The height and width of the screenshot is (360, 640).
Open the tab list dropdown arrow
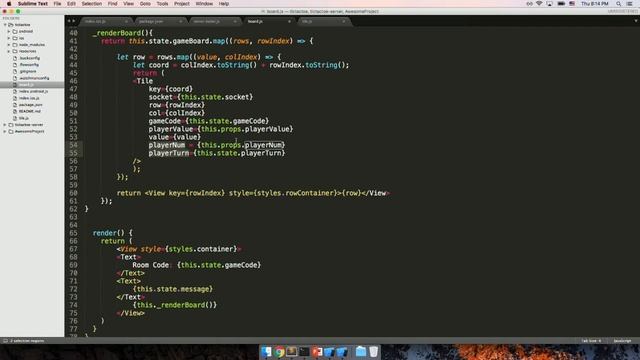click(636, 21)
